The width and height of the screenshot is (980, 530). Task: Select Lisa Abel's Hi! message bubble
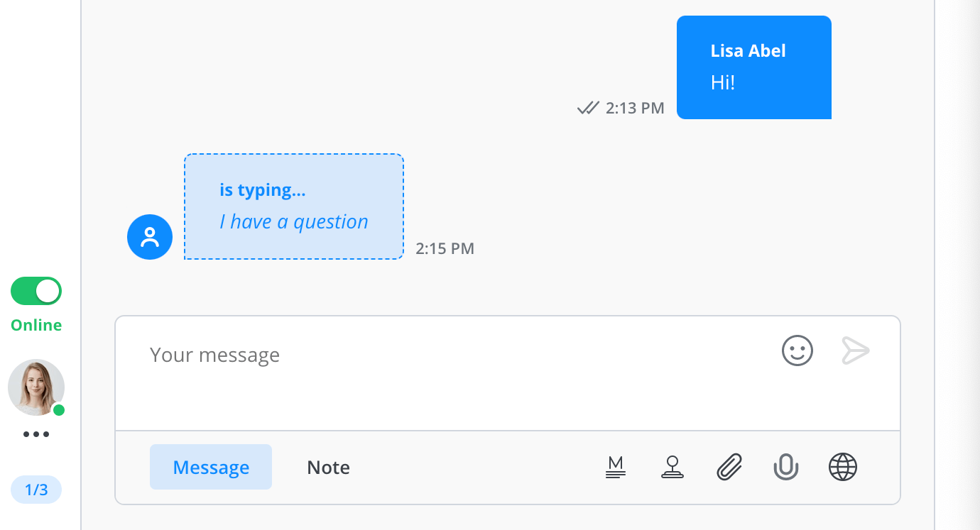[753, 67]
